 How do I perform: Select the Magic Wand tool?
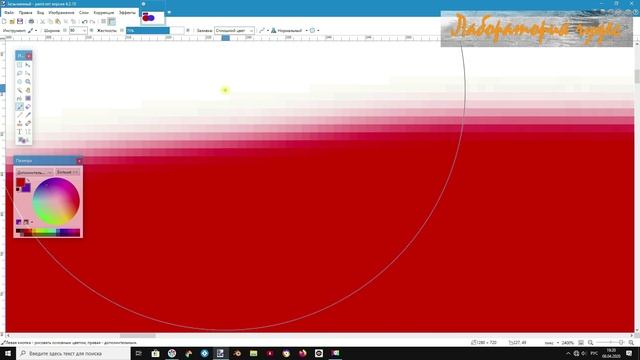coord(19,90)
